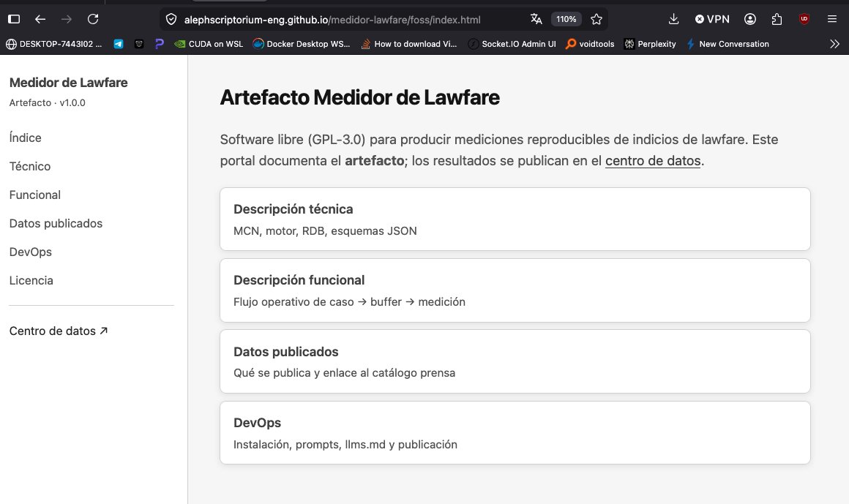
Task: Open Socket.IO Admin UI bookmark
Action: pyautogui.click(x=512, y=44)
